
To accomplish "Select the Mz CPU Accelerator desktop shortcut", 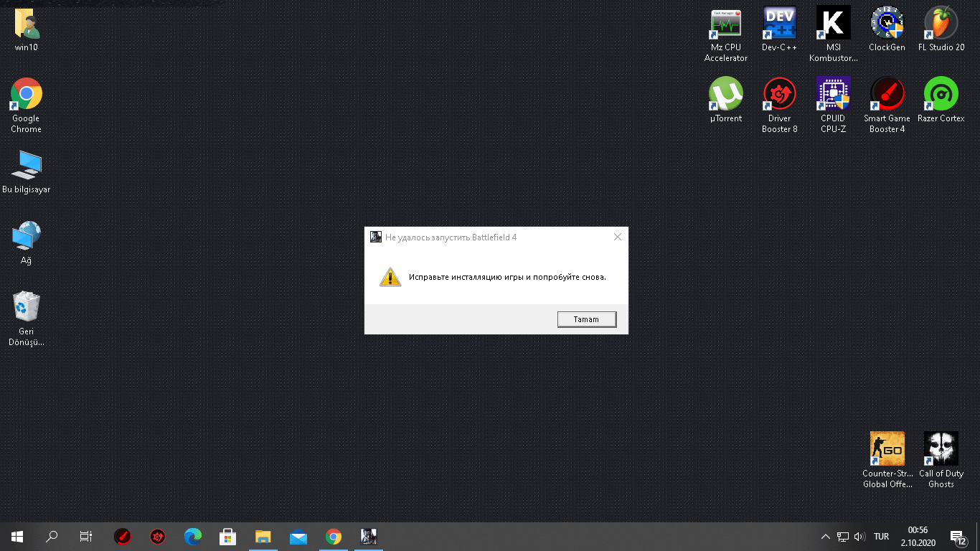I will pyautogui.click(x=726, y=34).
